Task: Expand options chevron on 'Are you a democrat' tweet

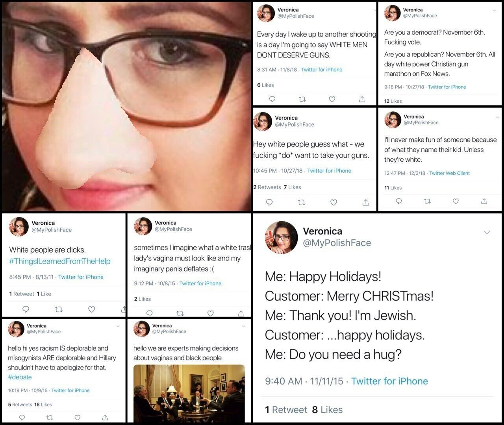Action: tap(495, 11)
